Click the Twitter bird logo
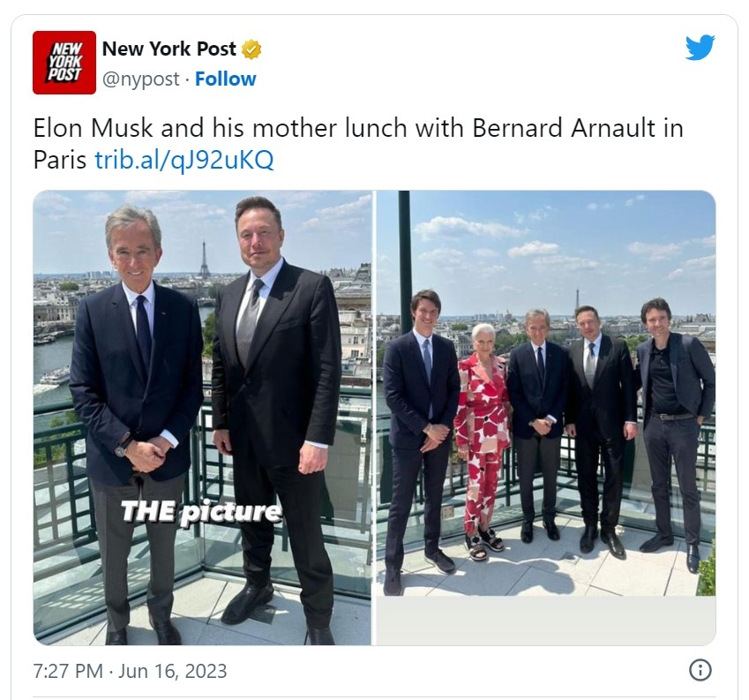Image resolution: width=749 pixels, height=700 pixels. tap(700, 48)
